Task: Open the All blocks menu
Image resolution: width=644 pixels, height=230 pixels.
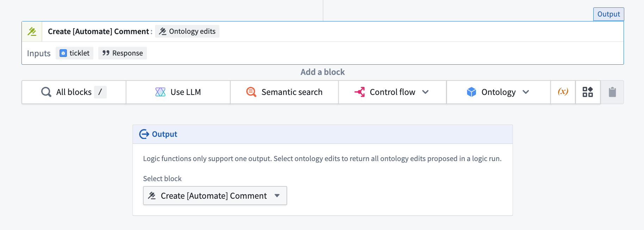Action: pyautogui.click(x=74, y=92)
